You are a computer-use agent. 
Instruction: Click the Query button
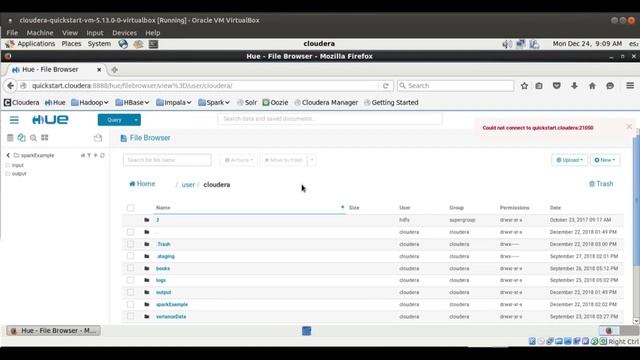[x=114, y=120]
